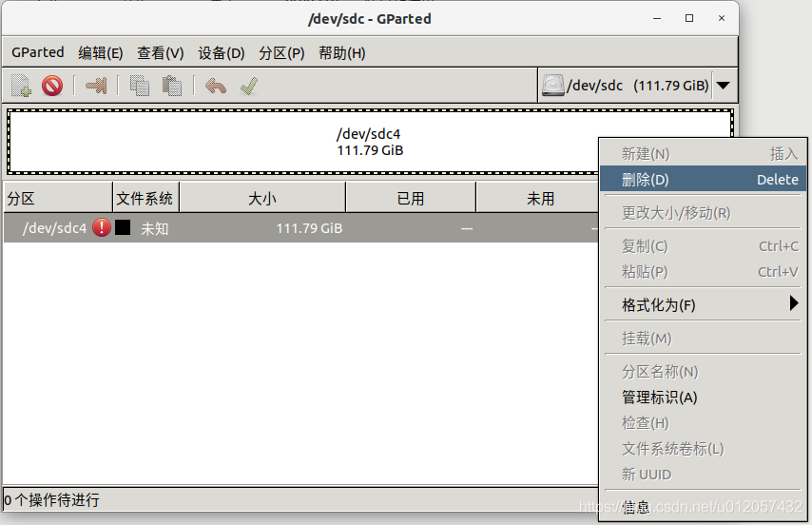Image resolution: width=812 pixels, height=525 pixels.
Task: Choose 新 UUID in the context menu
Action: coord(704,475)
